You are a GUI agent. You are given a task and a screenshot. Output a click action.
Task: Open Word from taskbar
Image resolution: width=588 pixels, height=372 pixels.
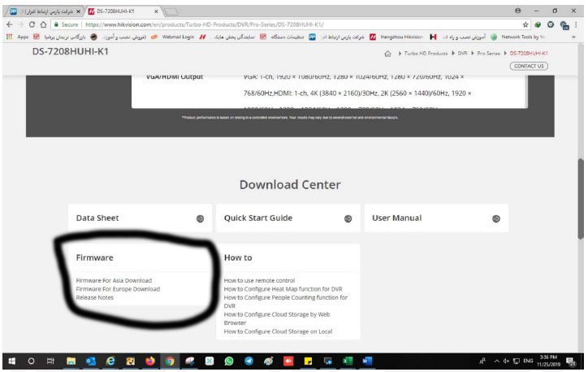[367, 361]
